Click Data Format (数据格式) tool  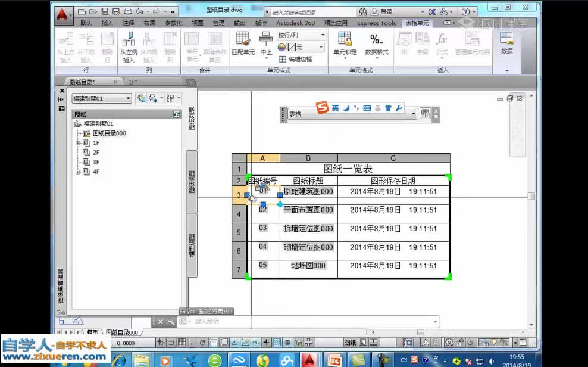(x=377, y=44)
